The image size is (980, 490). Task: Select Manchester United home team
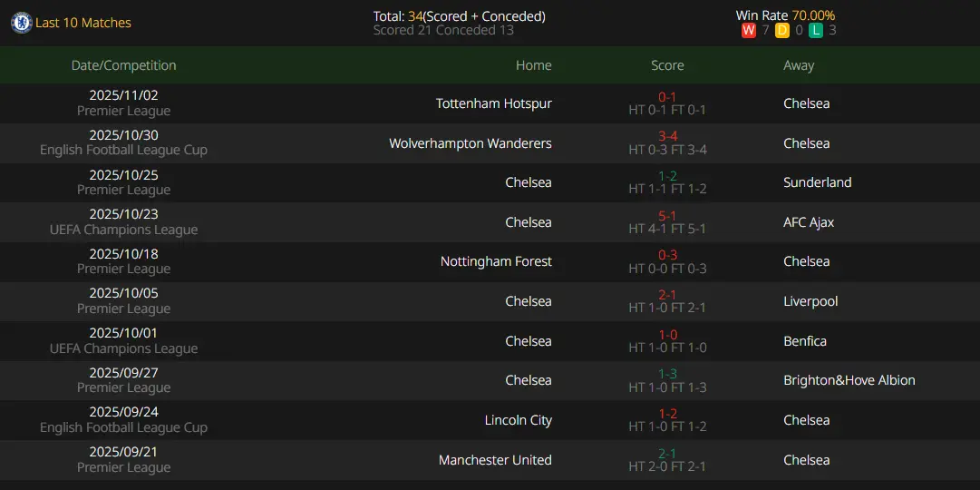[x=495, y=460]
